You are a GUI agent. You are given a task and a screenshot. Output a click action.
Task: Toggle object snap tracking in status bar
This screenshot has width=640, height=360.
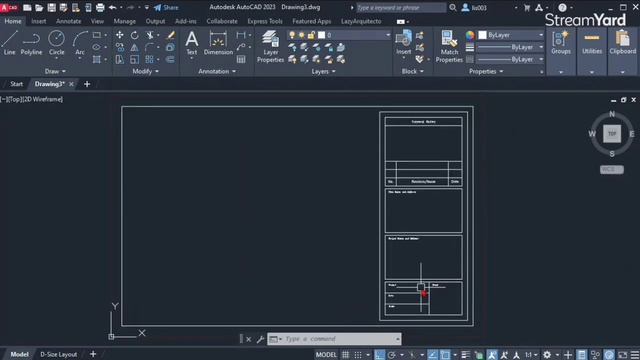coord(433,355)
